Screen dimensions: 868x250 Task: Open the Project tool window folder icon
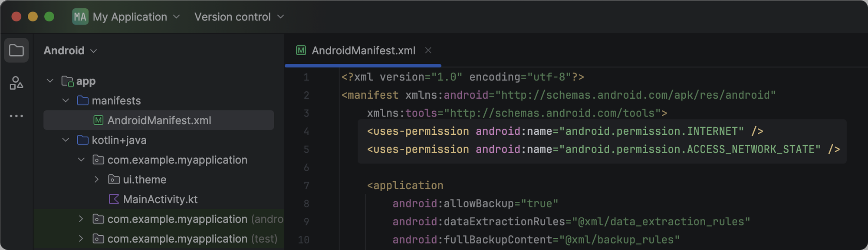(16, 50)
